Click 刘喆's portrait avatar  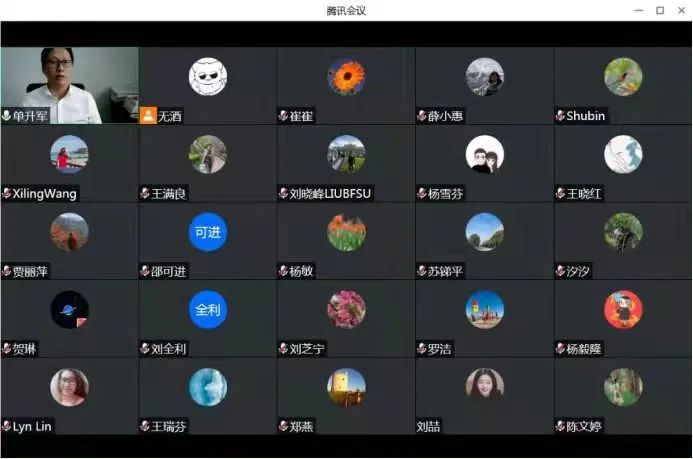tap(485, 387)
